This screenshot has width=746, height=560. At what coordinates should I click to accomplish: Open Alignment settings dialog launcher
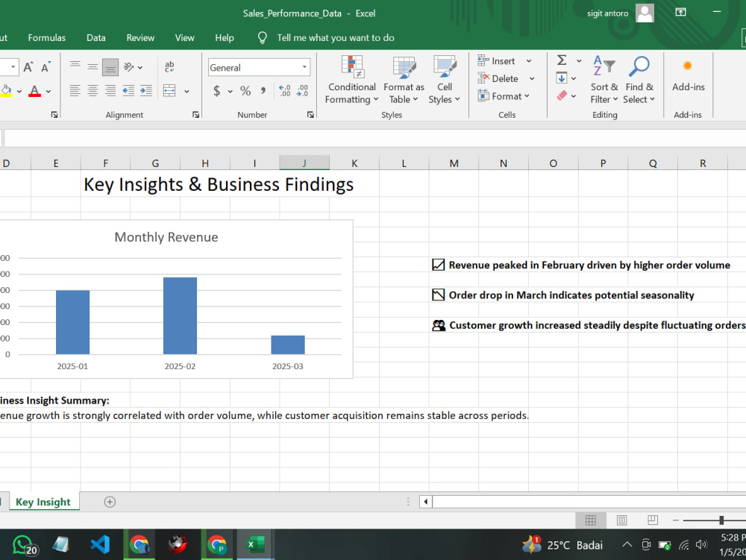point(196,115)
